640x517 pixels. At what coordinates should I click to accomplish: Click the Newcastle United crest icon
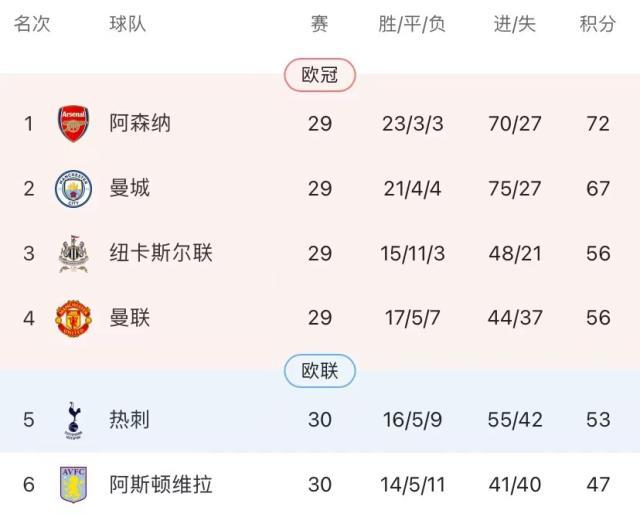click(x=73, y=253)
